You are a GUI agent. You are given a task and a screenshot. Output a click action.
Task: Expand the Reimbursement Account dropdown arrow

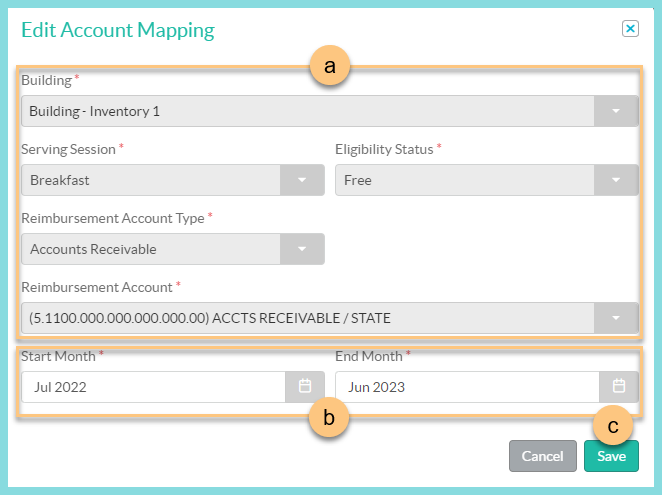pos(616,318)
